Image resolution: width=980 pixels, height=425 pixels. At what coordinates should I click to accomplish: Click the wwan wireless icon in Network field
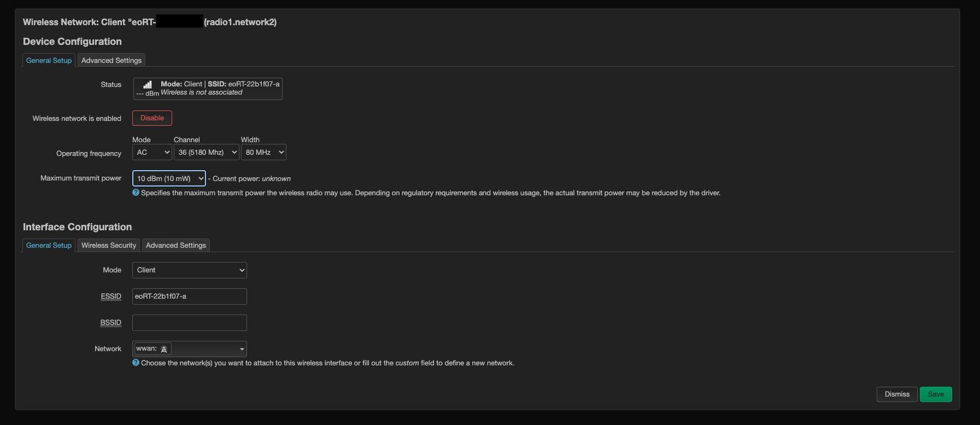tap(164, 349)
